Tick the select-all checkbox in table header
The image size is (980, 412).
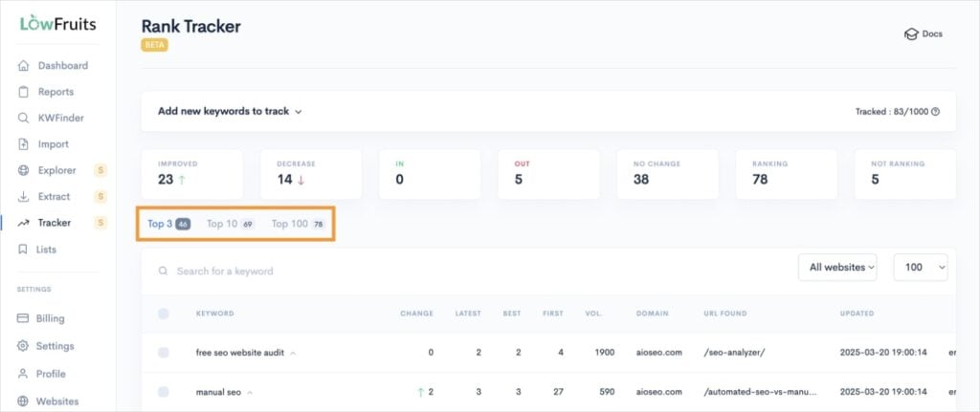click(163, 314)
